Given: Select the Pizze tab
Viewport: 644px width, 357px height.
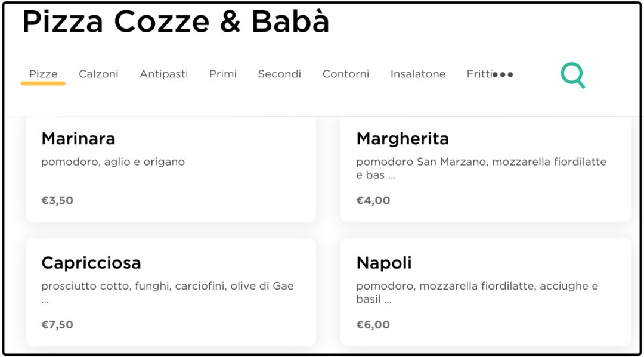Looking at the screenshot, I should pyautogui.click(x=43, y=74).
